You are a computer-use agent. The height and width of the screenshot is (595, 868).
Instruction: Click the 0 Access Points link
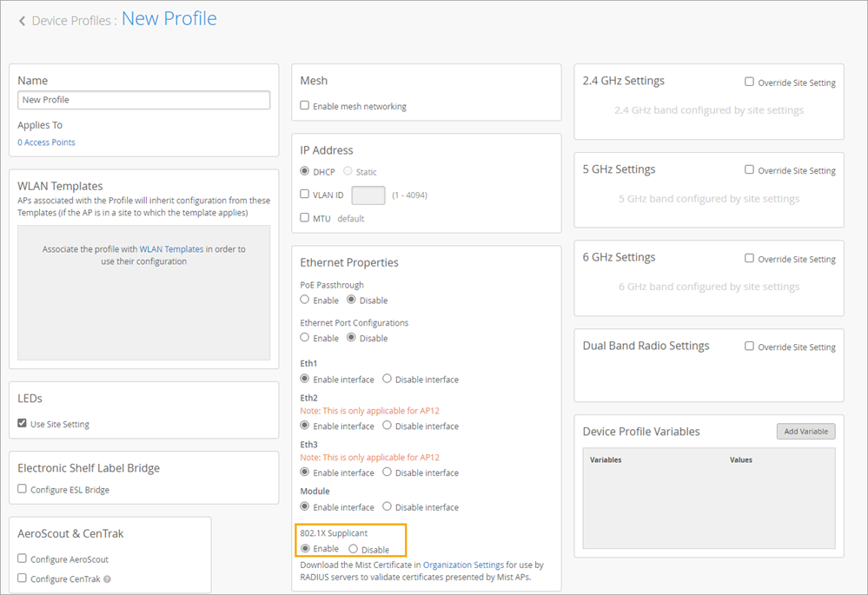pos(46,142)
